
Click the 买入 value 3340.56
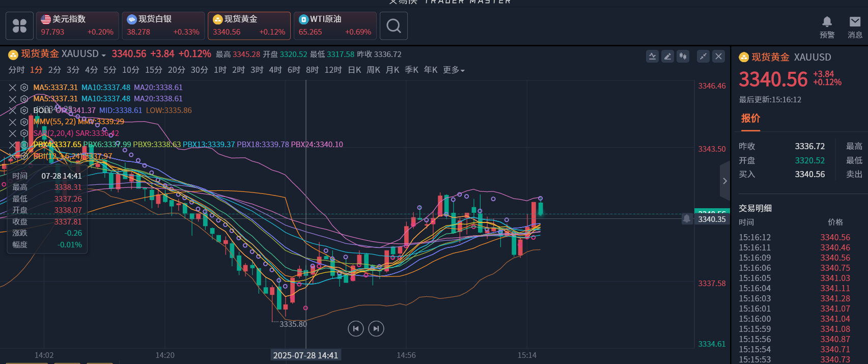point(810,174)
